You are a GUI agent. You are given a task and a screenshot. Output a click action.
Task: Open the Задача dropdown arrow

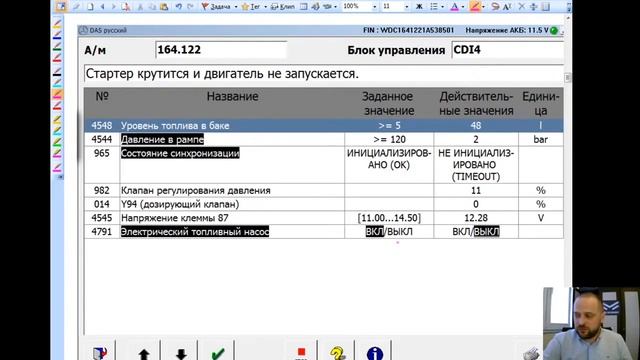236,7
